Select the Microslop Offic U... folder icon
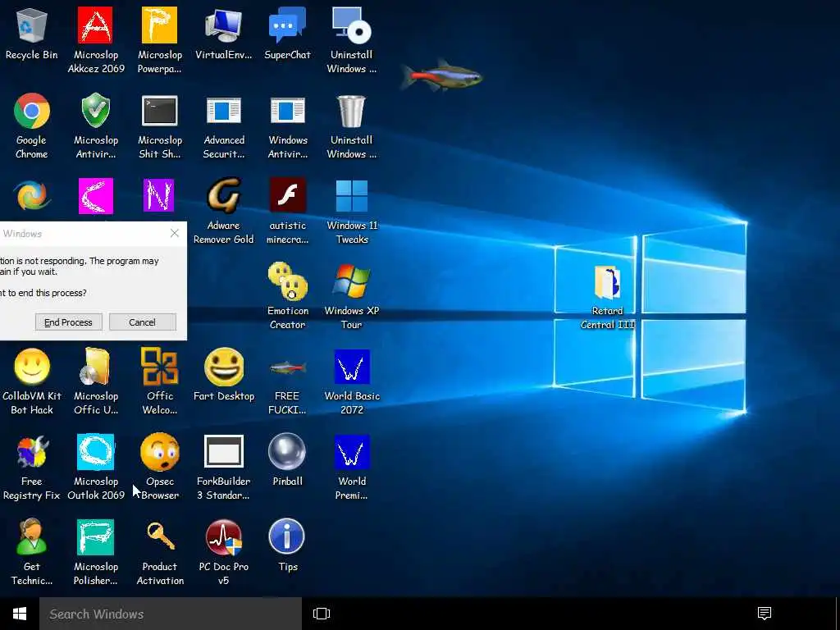This screenshot has height=630, width=840. [95, 367]
